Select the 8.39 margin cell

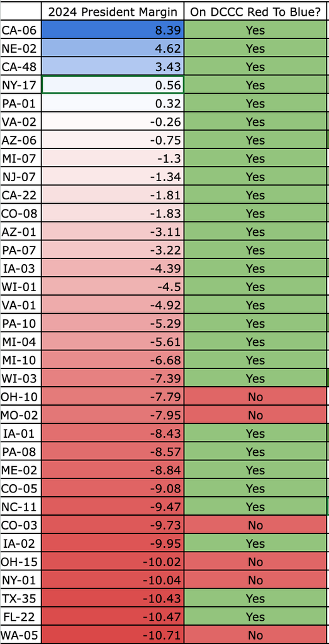tap(113, 30)
